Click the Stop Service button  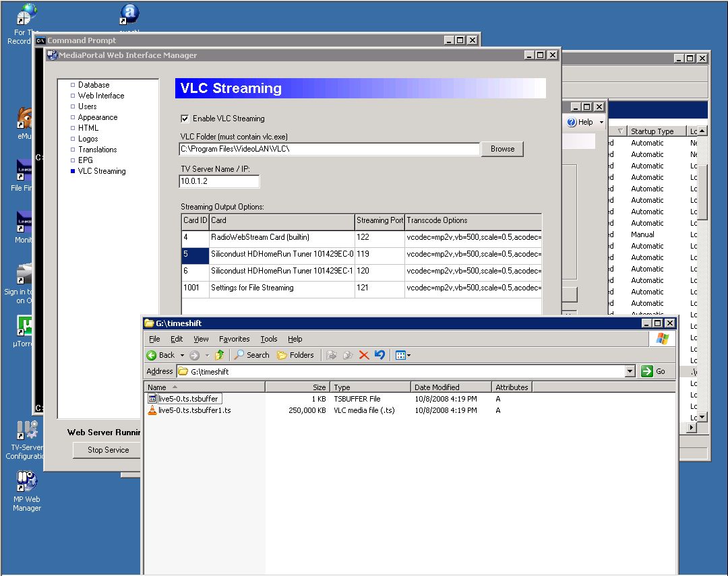click(108, 450)
